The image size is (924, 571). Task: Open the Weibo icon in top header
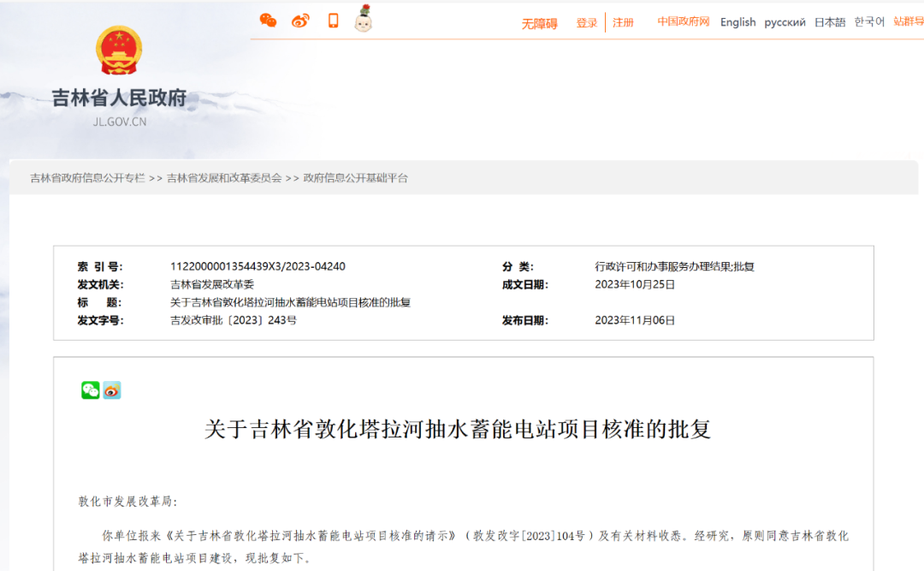tap(300, 21)
